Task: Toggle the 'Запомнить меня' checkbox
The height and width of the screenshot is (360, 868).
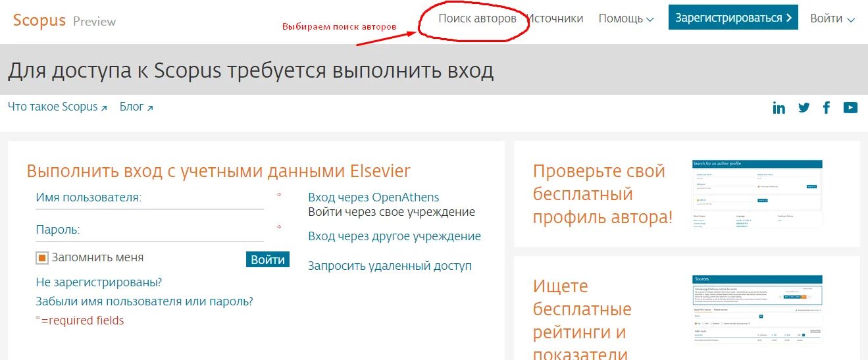Action: point(42,258)
